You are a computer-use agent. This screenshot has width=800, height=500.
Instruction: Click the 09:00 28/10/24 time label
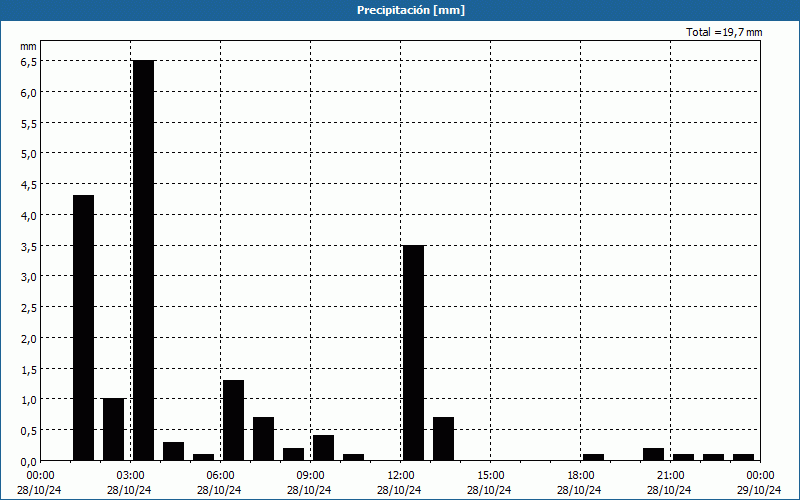pos(310,483)
